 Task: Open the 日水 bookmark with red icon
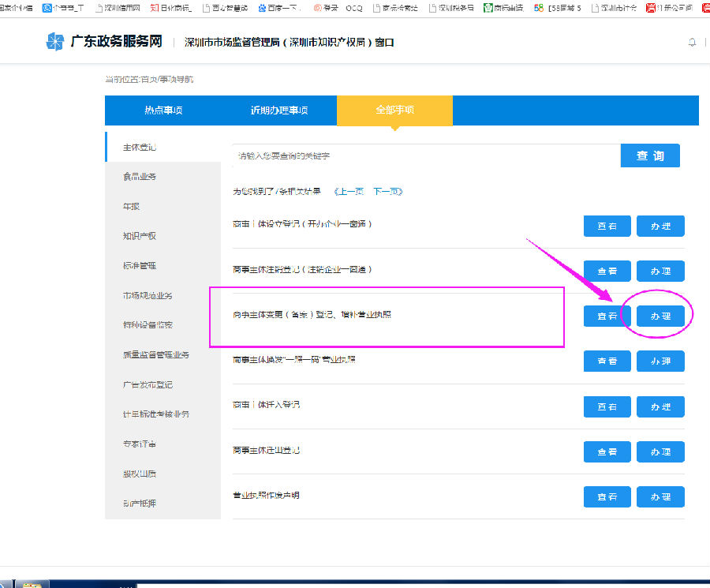(170, 8)
